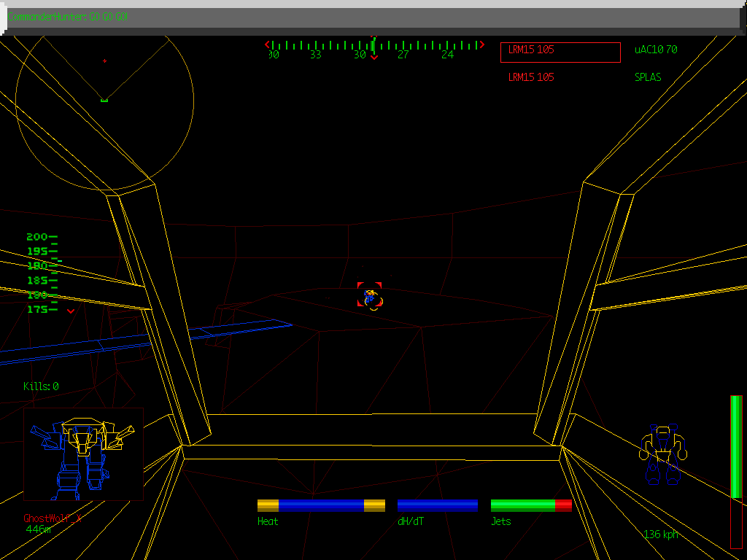Select the uAC10 70 weapon
The width and height of the screenshot is (747, 560).
pyautogui.click(x=654, y=51)
